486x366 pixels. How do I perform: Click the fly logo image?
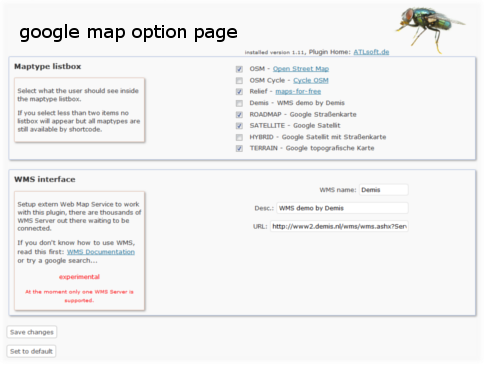click(430, 29)
